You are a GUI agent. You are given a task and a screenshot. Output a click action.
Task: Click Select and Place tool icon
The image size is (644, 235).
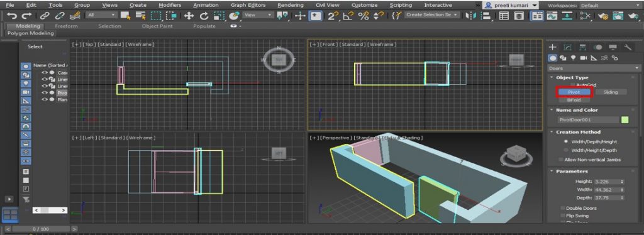pyautogui.click(x=234, y=16)
